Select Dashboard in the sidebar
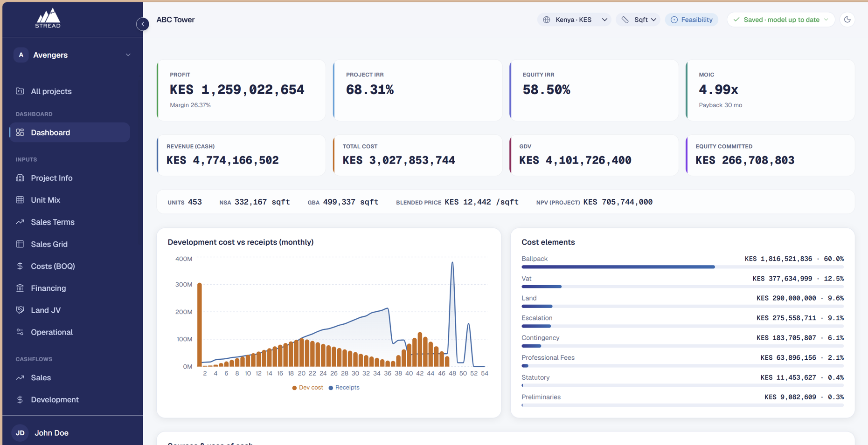 pyautogui.click(x=69, y=132)
